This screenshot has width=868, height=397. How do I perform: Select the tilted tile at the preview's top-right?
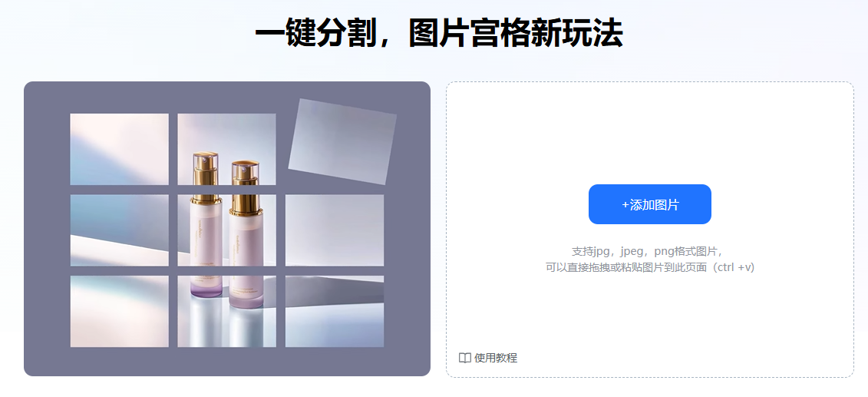[x=342, y=142]
